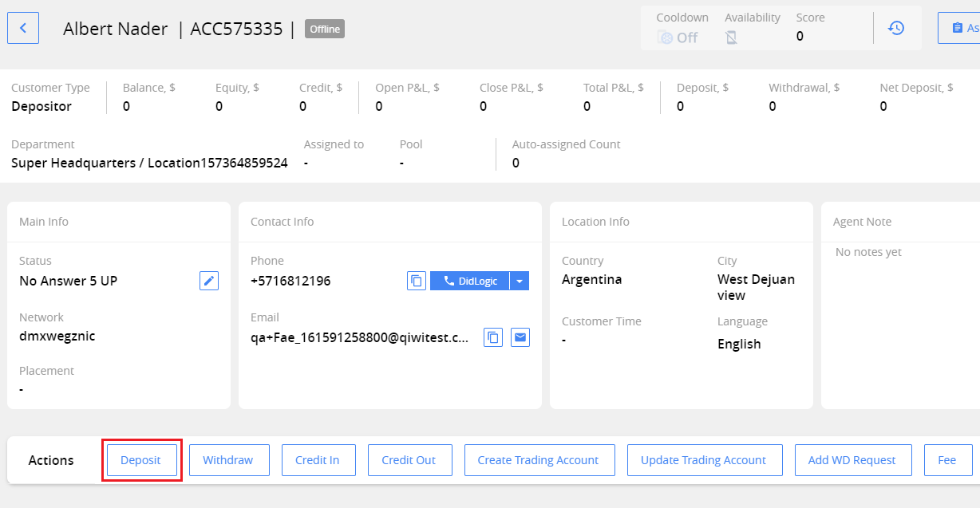Click the Deposit action button
Screen dimensions: 980x508
click(142, 460)
